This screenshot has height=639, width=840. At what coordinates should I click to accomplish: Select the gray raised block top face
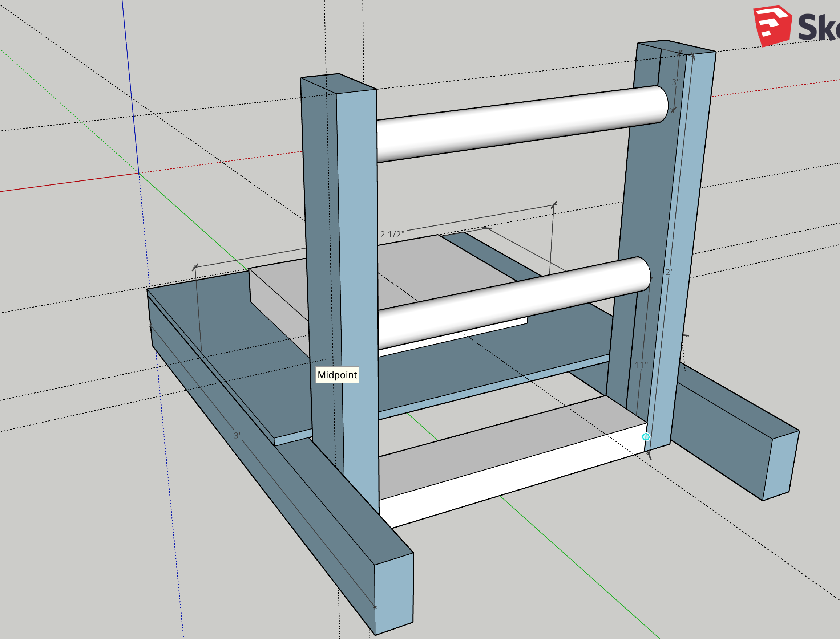[438, 266]
